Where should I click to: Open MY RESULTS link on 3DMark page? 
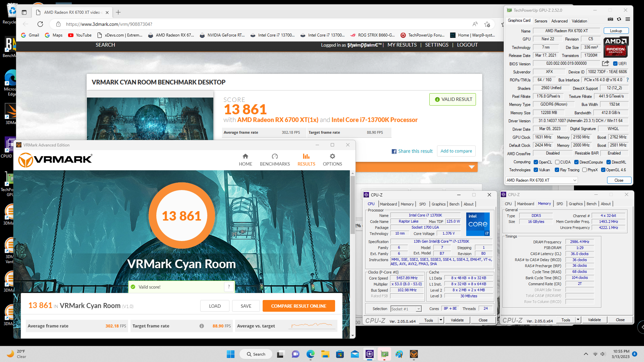tap(402, 45)
